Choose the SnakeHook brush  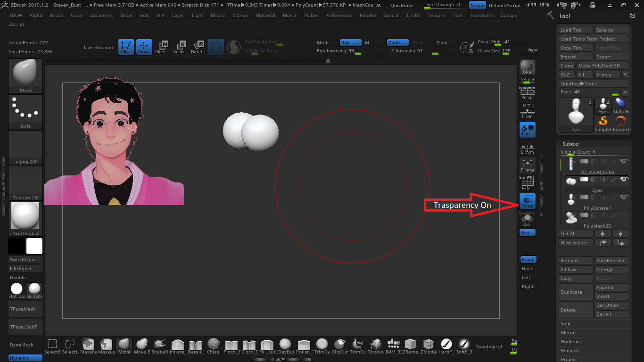tap(159, 346)
